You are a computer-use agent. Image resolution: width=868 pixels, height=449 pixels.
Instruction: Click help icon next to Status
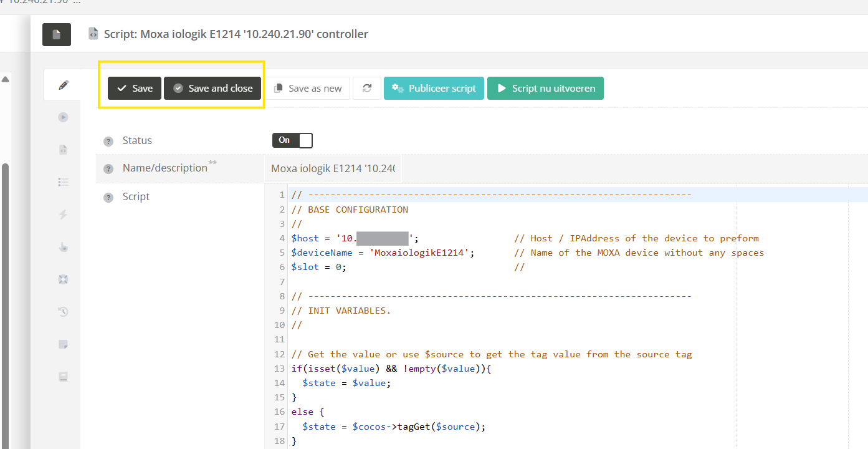(x=108, y=141)
